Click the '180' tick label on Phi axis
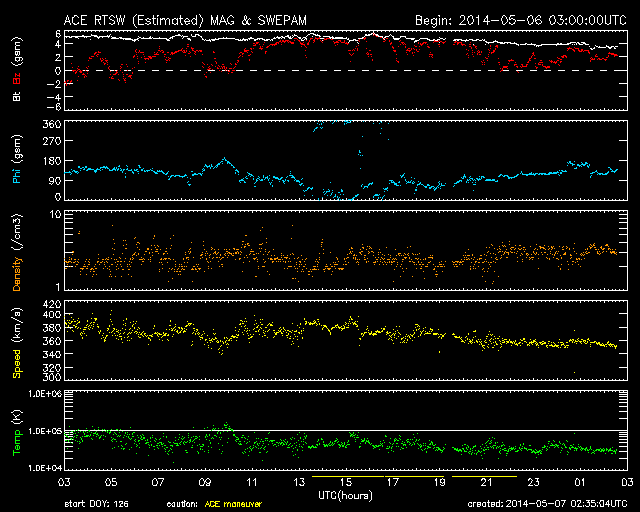 pos(51,161)
